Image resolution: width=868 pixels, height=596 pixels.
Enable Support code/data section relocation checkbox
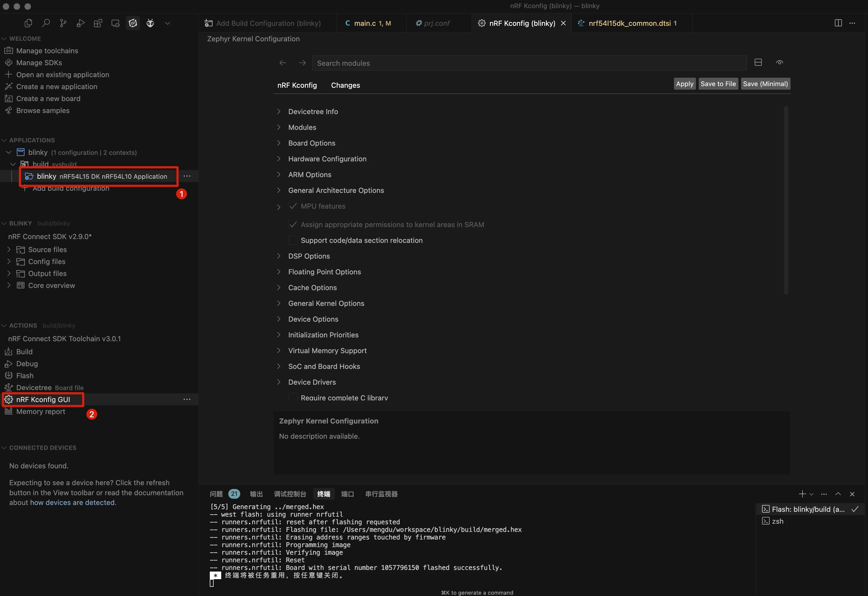[293, 240]
